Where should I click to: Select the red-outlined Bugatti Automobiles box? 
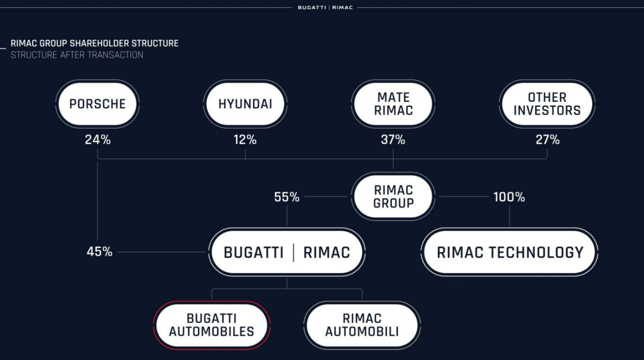tap(211, 325)
